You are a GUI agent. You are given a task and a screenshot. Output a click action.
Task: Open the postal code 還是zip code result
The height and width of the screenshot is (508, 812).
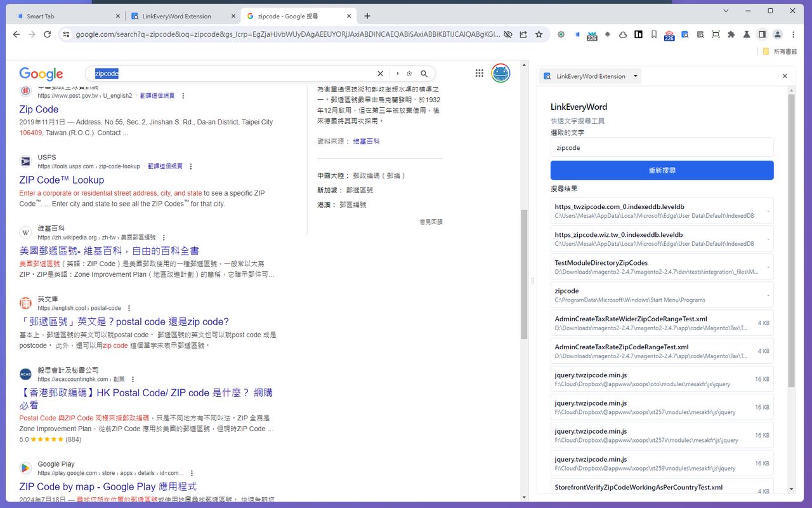[124, 321]
